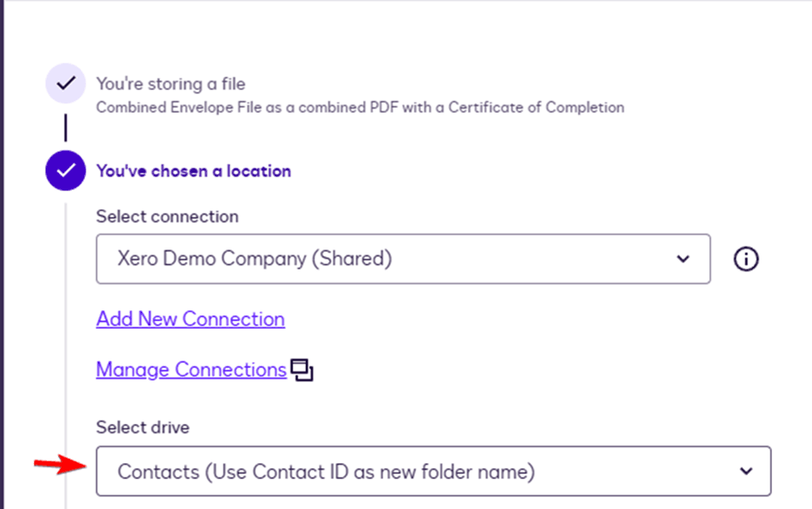Click the Add New Connection link
Image resolution: width=812 pixels, height=509 pixels.
point(190,320)
